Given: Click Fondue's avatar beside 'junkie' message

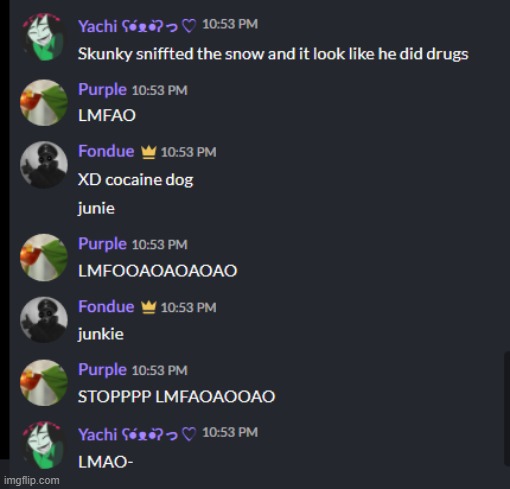Looking at the screenshot, I should [x=44, y=320].
